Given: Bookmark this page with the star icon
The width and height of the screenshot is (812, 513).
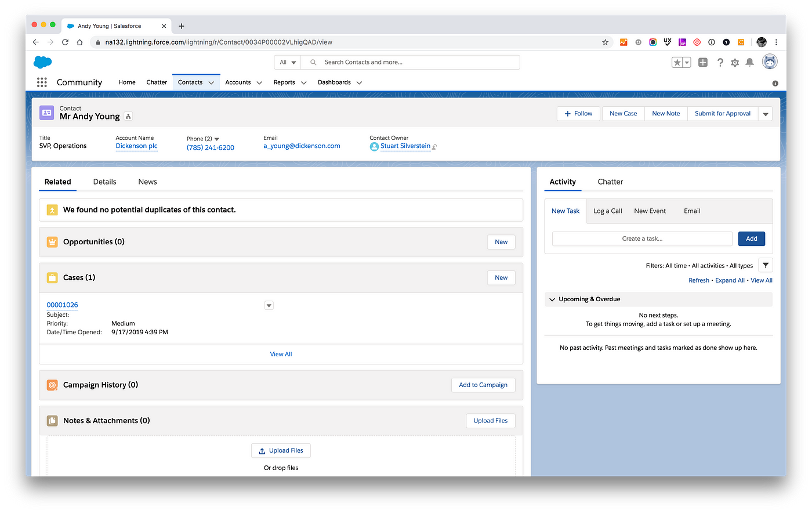Looking at the screenshot, I should point(605,42).
